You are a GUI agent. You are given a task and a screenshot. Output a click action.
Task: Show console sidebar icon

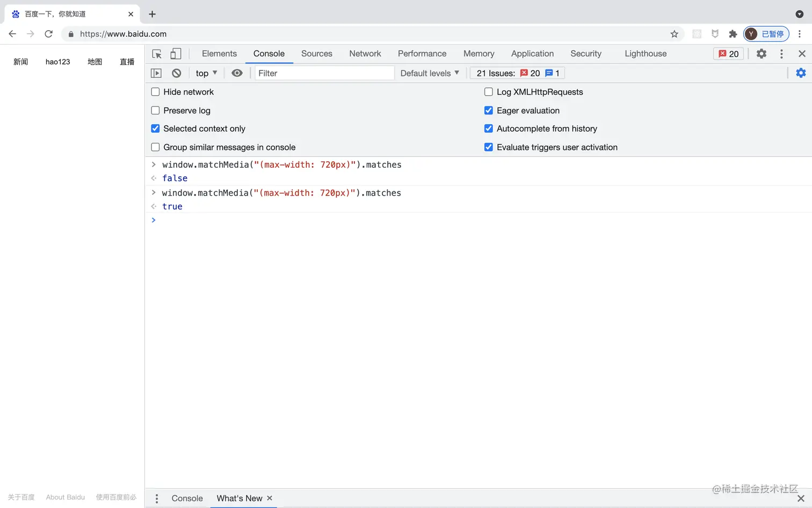click(156, 73)
